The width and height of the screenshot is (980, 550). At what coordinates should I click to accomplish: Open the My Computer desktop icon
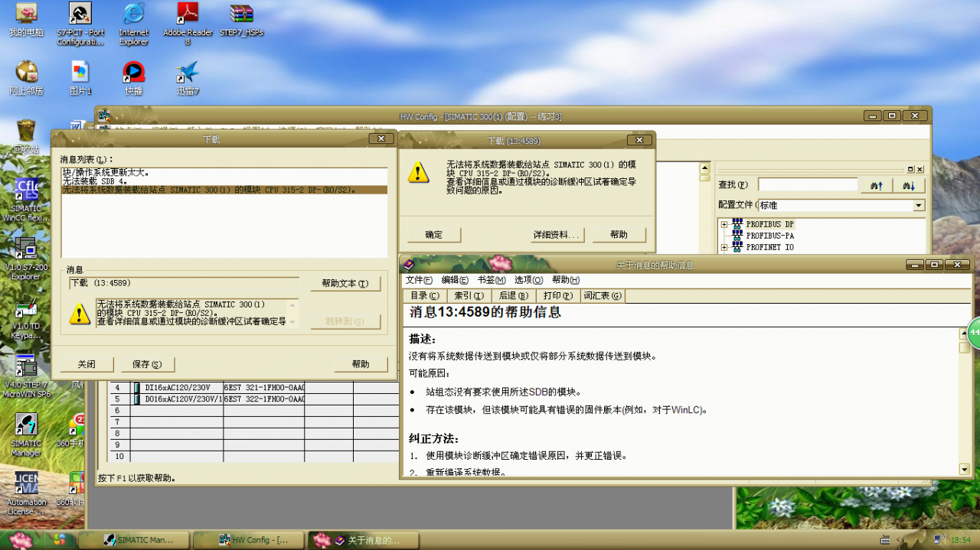pos(26,21)
